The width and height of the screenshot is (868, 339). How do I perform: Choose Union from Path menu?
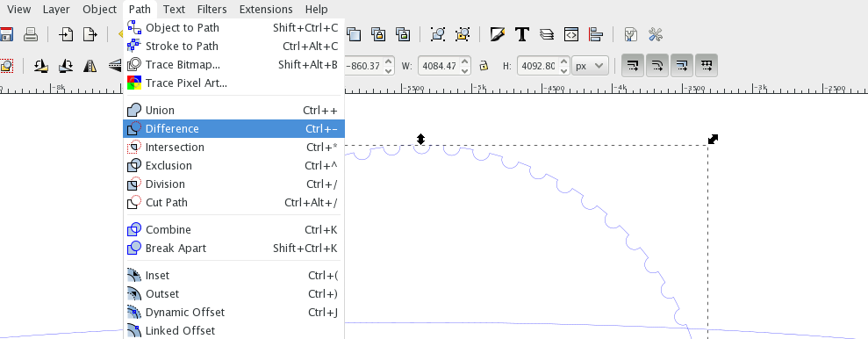(233, 111)
